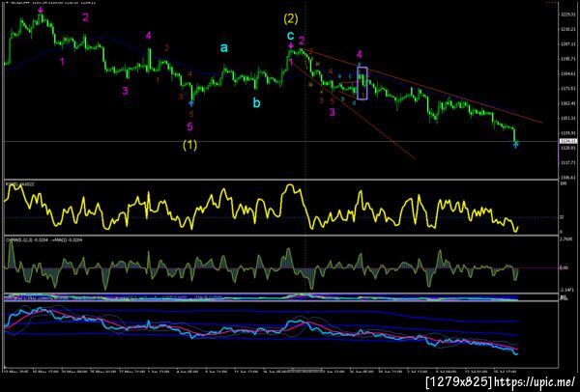Click the blue up arrow at the latest candle
This screenshot has height=392, width=580.
(x=516, y=145)
